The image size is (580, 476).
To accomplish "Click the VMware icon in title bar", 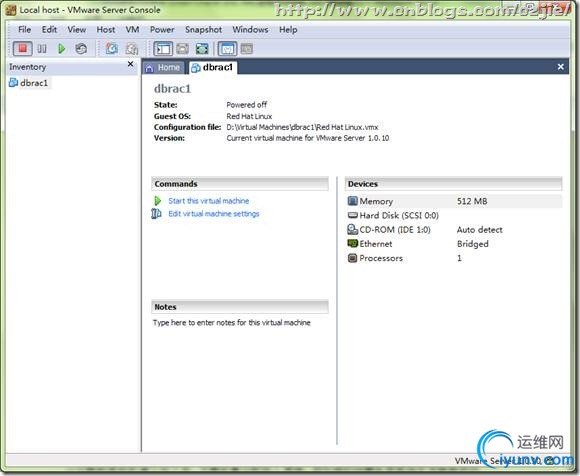I will click(11, 10).
